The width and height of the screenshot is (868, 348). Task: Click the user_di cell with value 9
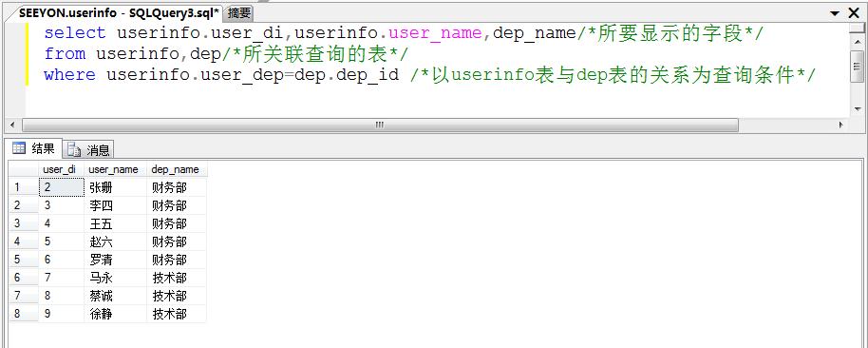61,314
